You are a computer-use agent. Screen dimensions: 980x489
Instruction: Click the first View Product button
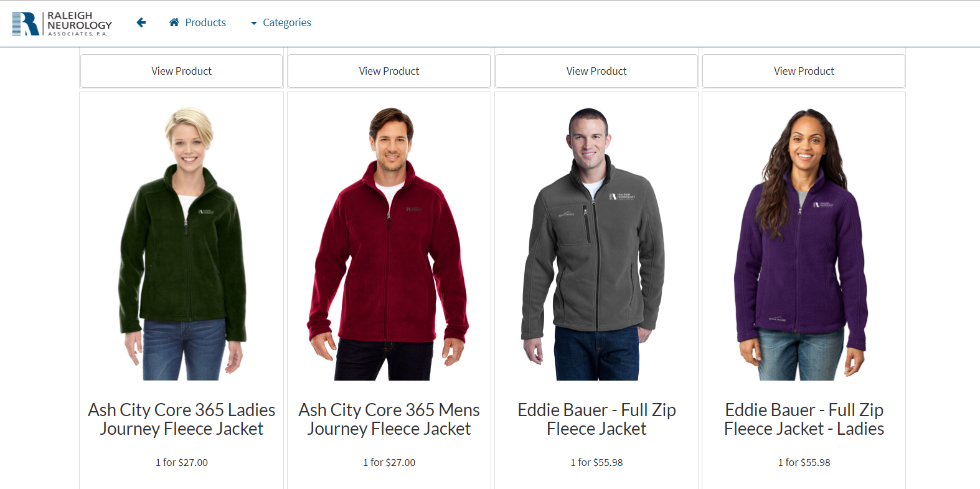click(x=181, y=71)
